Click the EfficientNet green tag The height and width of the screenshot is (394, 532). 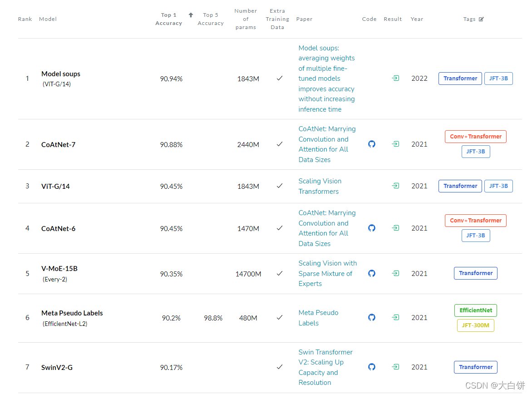pos(476,310)
